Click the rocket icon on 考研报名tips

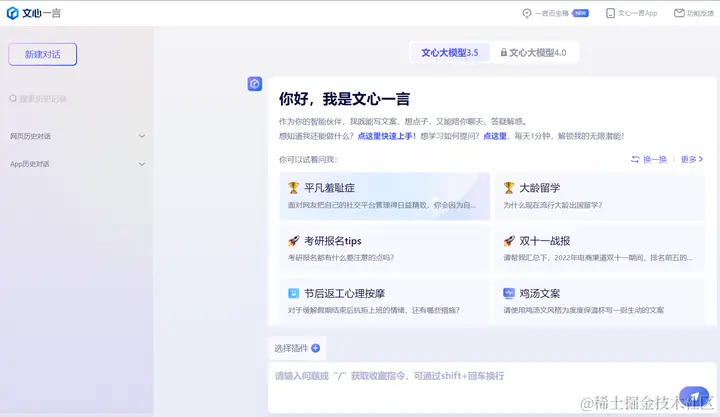pyautogui.click(x=293, y=241)
